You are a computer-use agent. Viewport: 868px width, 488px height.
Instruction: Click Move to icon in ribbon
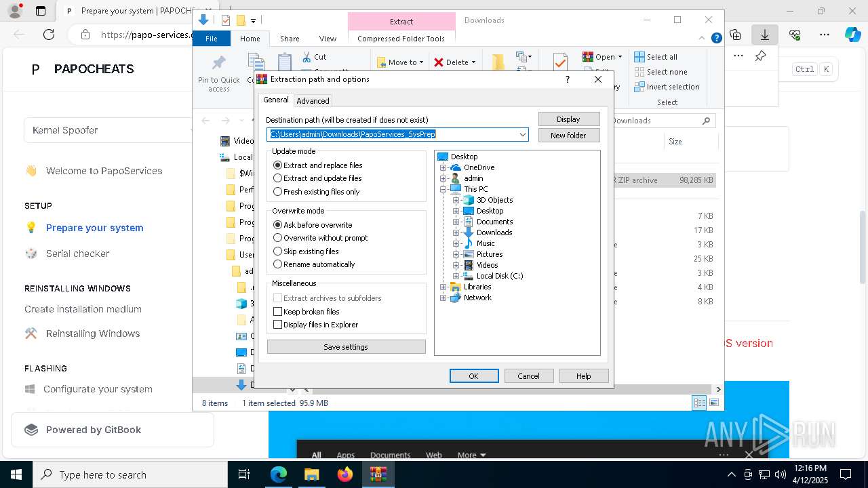coord(381,62)
